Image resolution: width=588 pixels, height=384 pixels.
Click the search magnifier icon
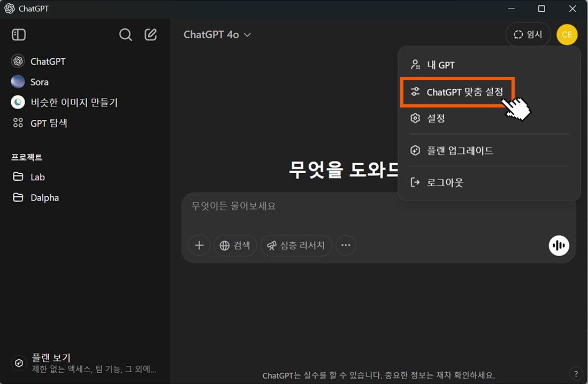tap(125, 35)
